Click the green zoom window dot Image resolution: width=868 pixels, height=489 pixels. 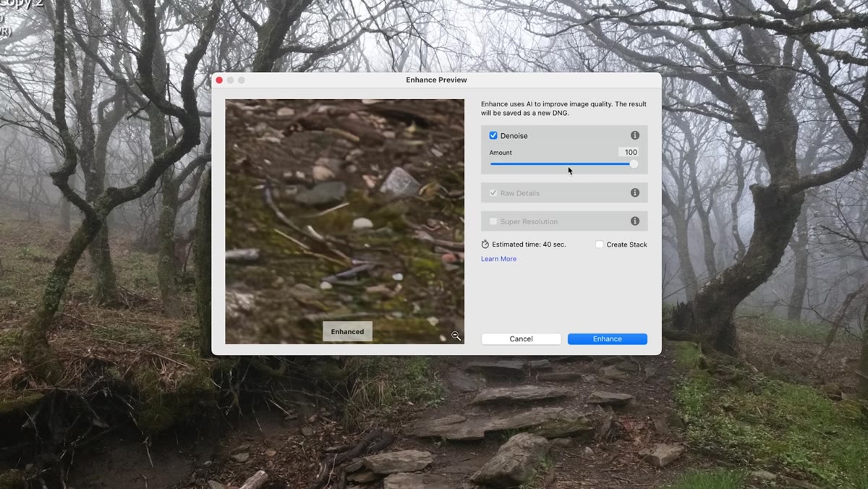(242, 80)
